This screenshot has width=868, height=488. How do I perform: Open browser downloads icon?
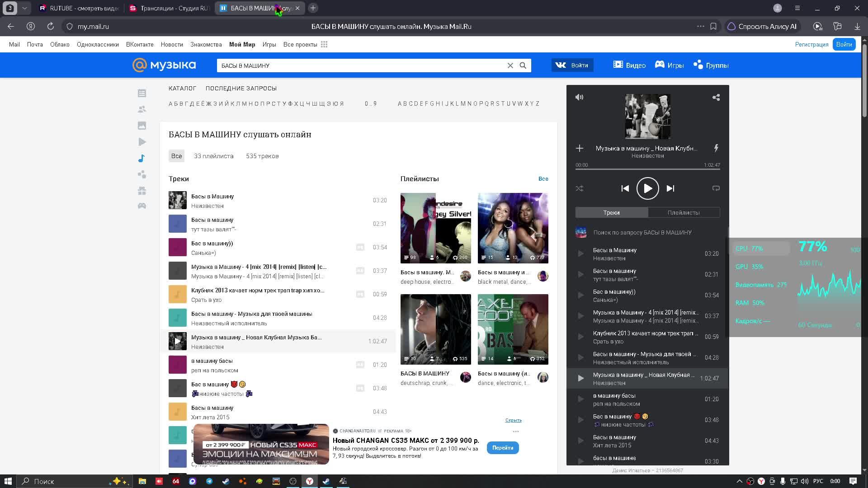tap(857, 27)
